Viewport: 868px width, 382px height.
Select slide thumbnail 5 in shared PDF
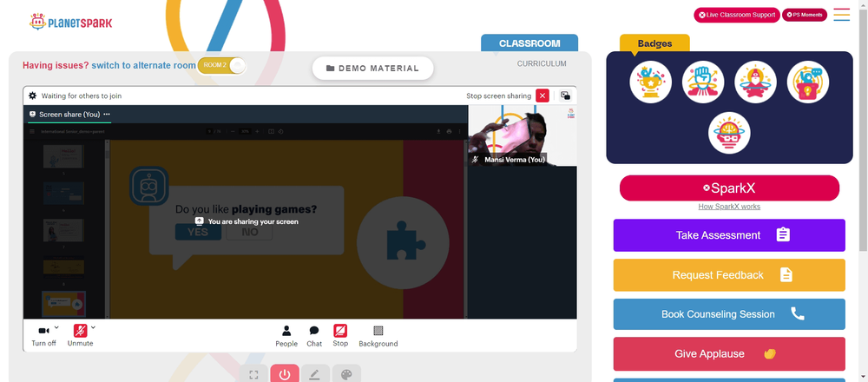coord(63,156)
